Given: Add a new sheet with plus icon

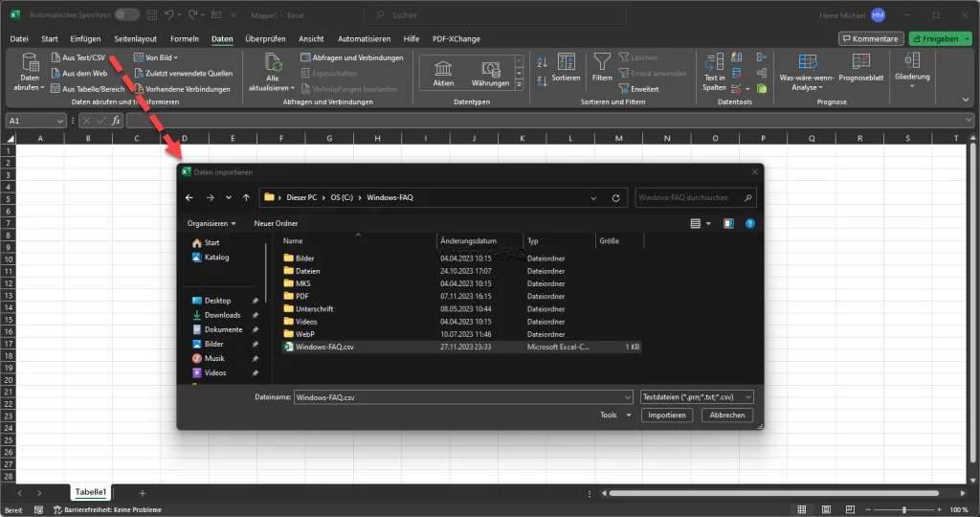Looking at the screenshot, I should 142,493.
